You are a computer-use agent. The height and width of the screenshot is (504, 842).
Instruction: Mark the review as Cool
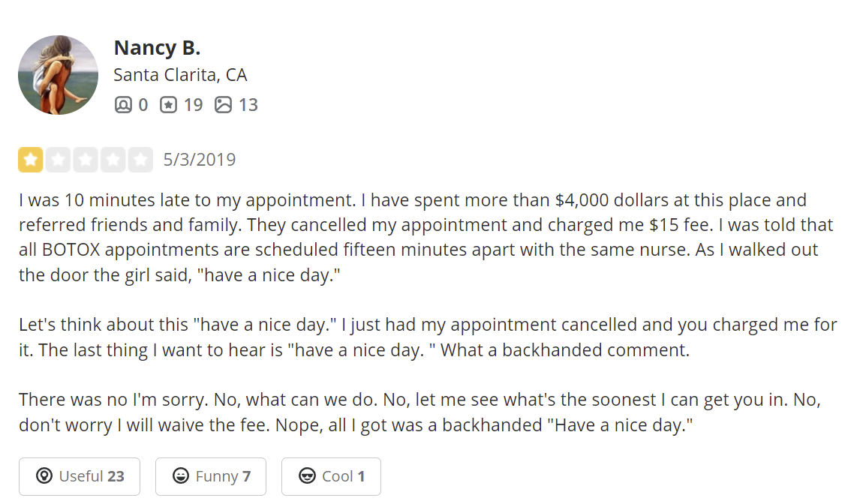tap(331, 476)
